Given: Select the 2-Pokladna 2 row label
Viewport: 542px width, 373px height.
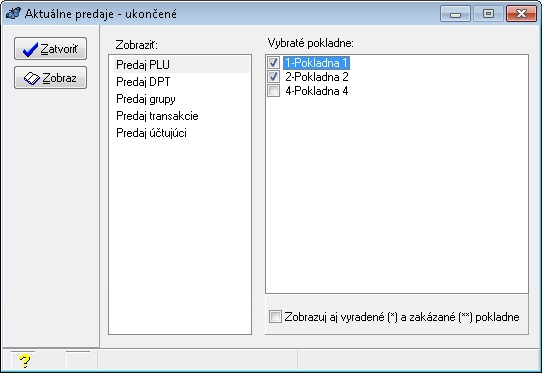Looking at the screenshot, I should pyautogui.click(x=317, y=77).
